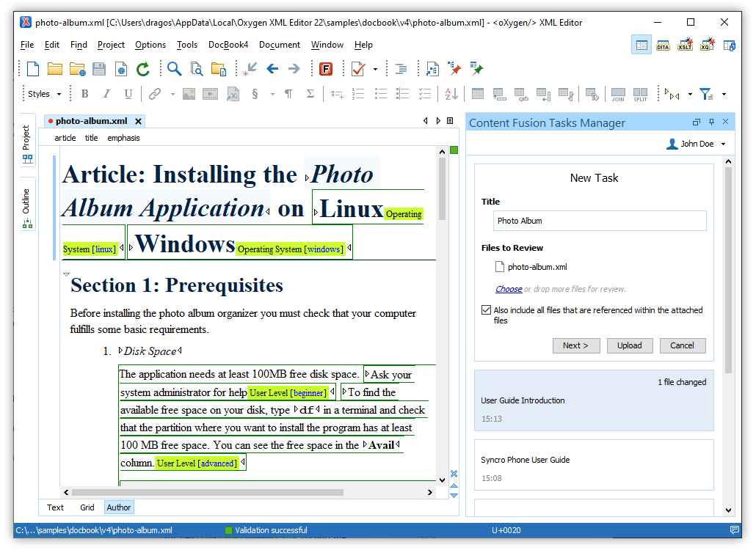Click the JOIN cells icon

(617, 94)
